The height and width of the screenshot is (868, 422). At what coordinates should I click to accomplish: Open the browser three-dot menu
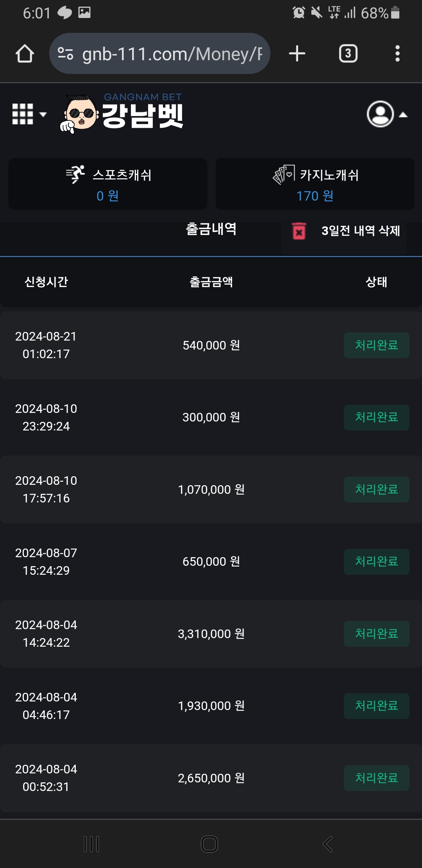[x=397, y=54]
